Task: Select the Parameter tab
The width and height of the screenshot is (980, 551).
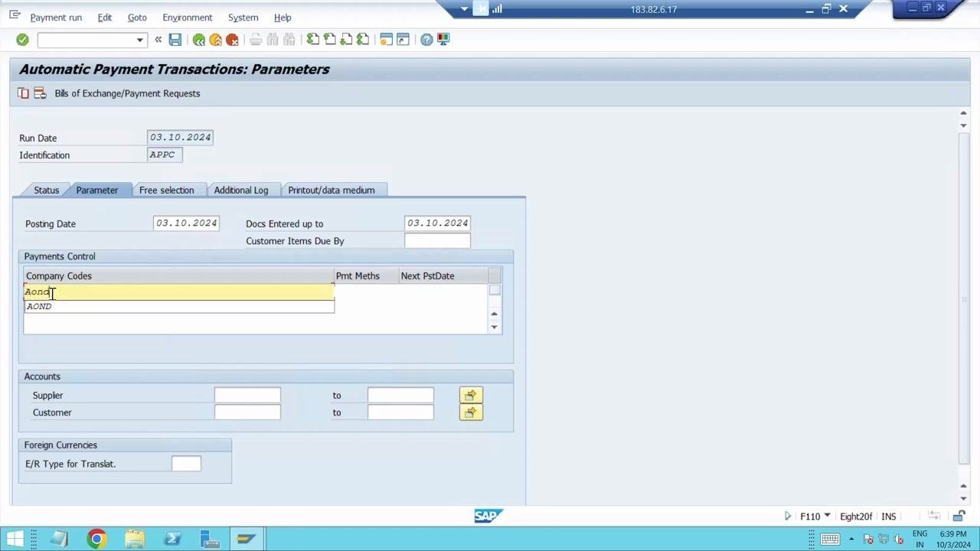Action: (97, 190)
